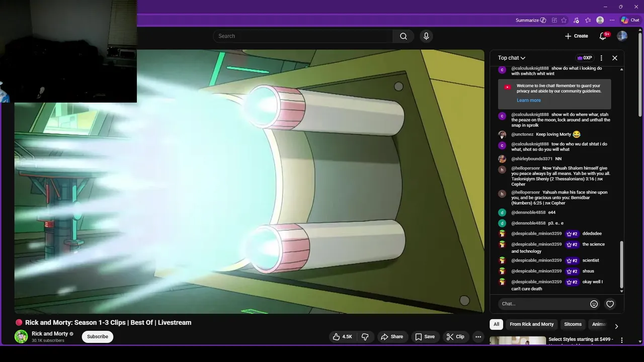The height and width of the screenshot is (362, 644).
Task: Open browser Settings and more ellipsis
Action: click(x=612, y=20)
